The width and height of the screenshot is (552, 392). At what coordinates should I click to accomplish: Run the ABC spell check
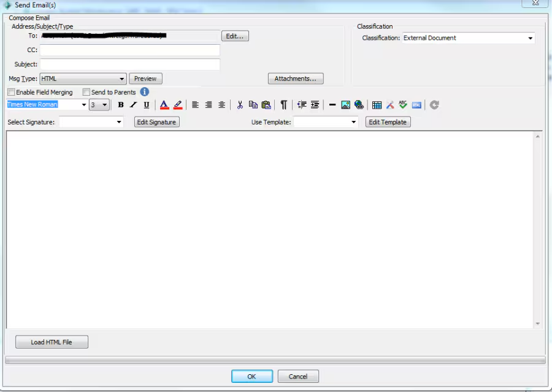403,105
